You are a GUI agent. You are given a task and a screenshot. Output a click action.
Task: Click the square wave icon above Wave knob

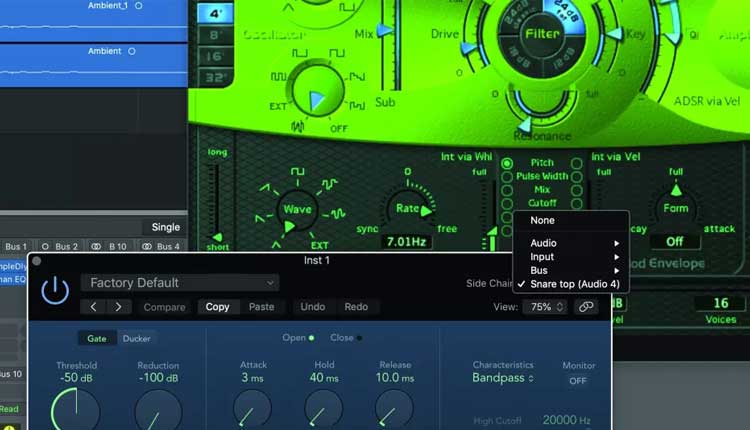click(298, 172)
